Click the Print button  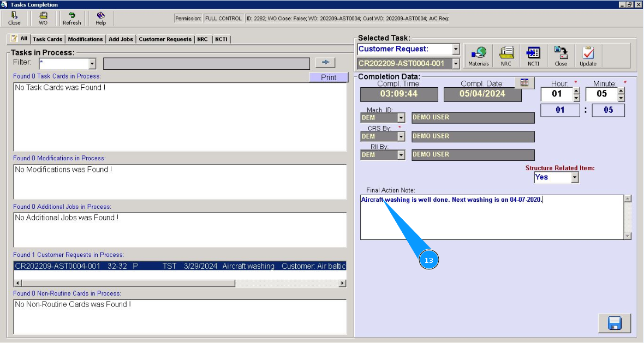tap(329, 77)
